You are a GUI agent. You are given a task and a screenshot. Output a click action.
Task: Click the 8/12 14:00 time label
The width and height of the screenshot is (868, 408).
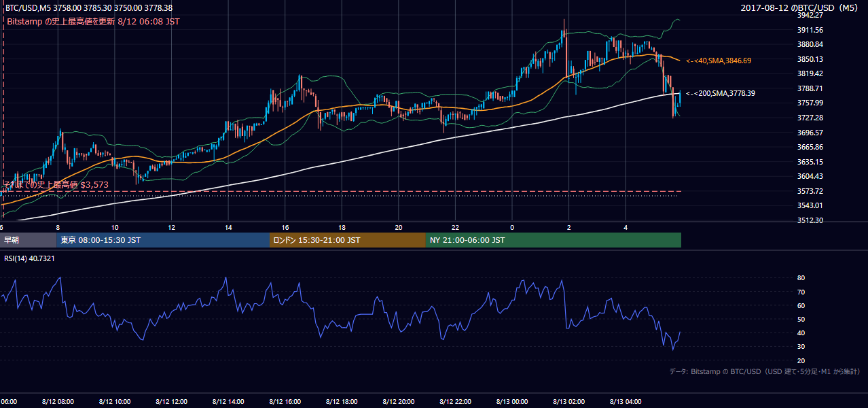[228, 402]
